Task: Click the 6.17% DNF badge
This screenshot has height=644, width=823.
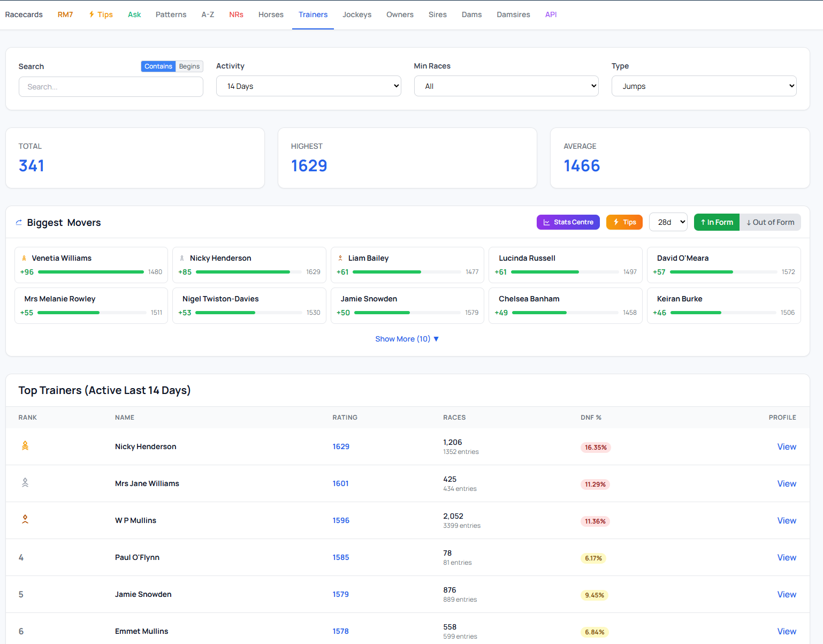Action: click(593, 558)
